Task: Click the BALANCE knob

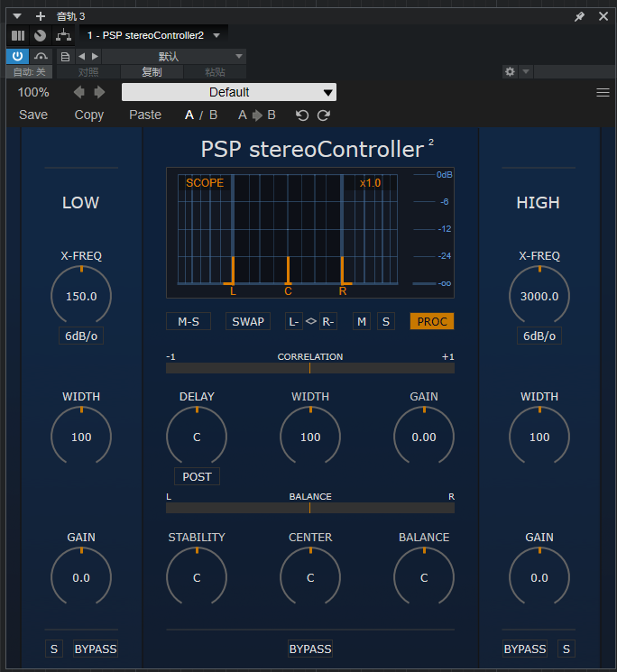Action: coord(424,577)
